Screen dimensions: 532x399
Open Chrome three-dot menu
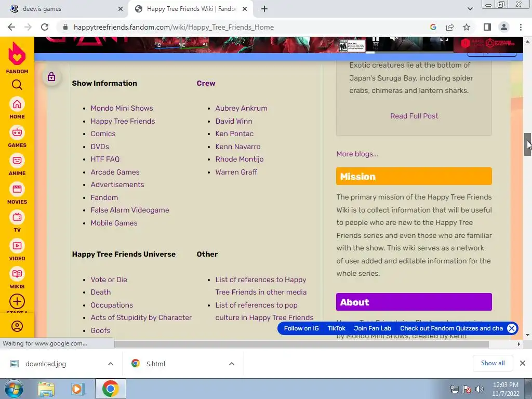[521, 27]
